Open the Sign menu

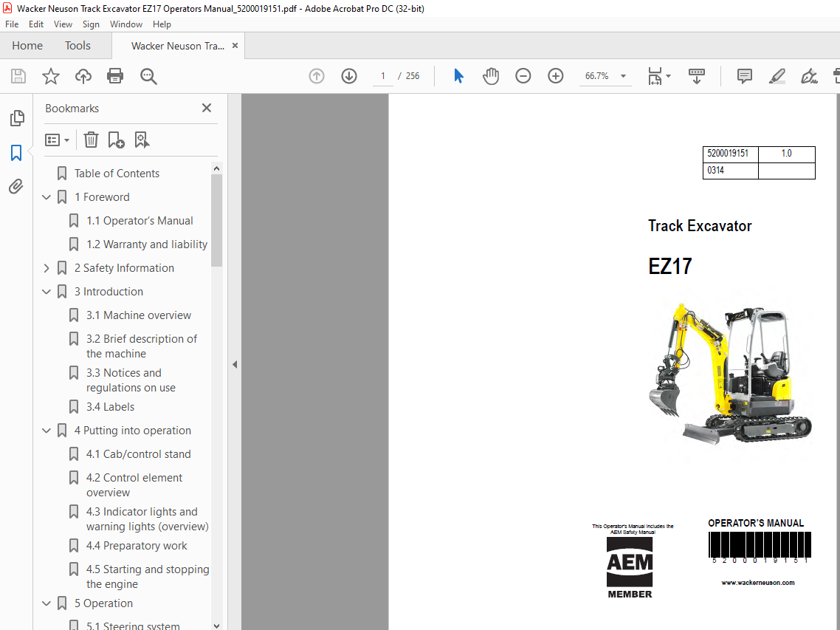91,24
